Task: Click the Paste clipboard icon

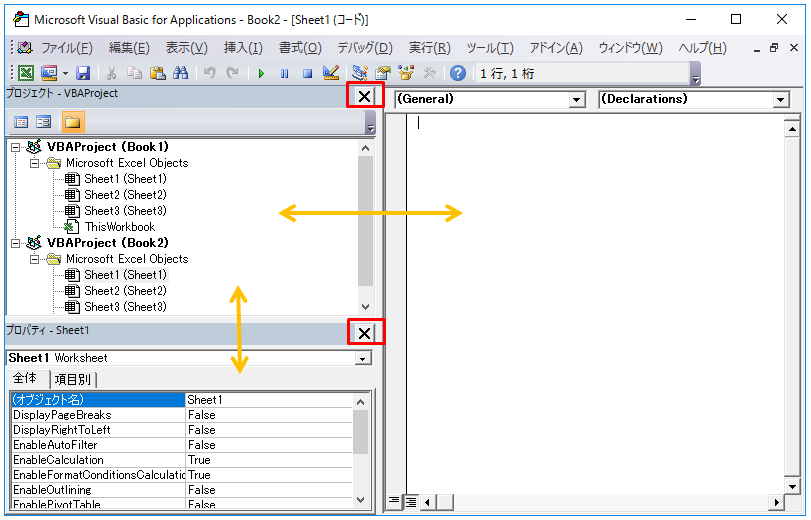Action: 158,73
